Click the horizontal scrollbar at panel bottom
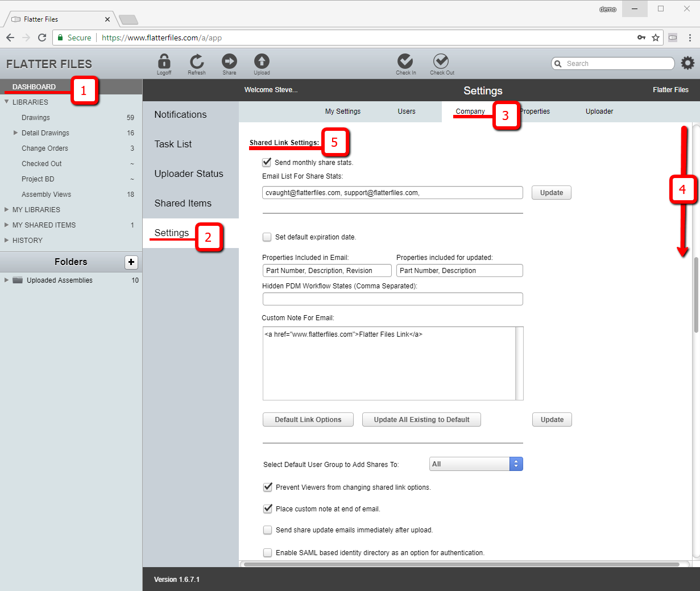Viewport: 700px width, 591px height. (x=461, y=565)
